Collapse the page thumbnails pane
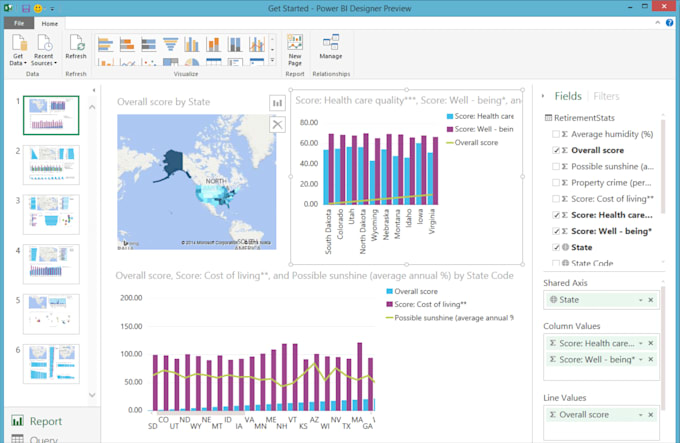This screenshot has width=680, height=443. coord(94,90)
